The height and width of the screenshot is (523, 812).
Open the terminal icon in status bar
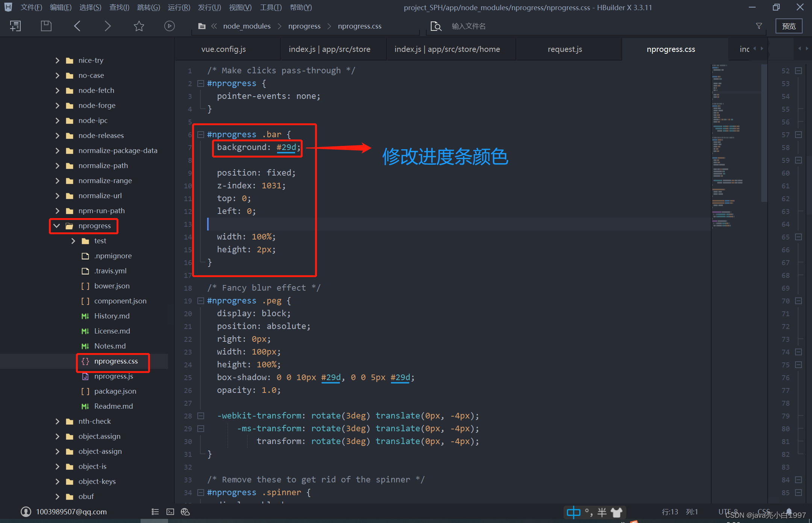170,512
